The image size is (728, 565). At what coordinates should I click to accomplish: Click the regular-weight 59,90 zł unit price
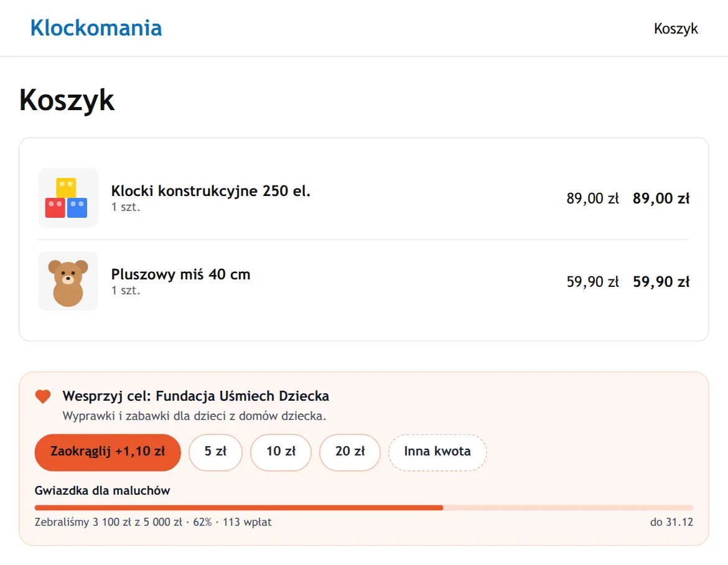593,282
